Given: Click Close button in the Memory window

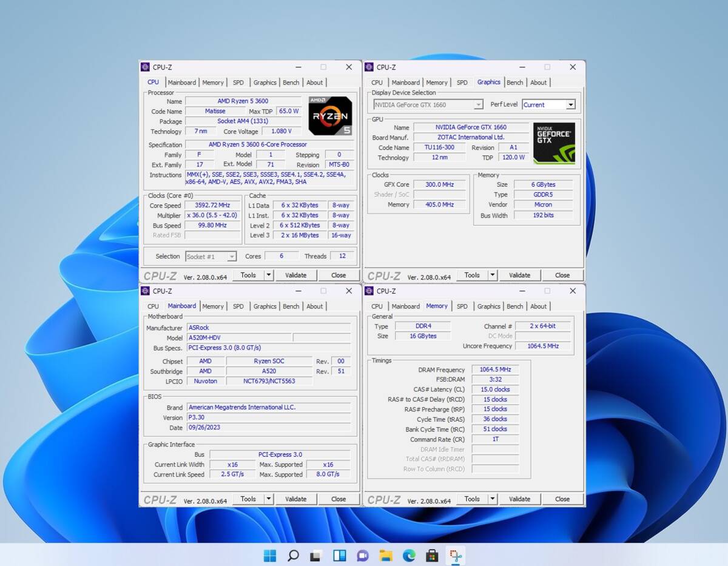Looking at the screenshot, I should point(562,499).
